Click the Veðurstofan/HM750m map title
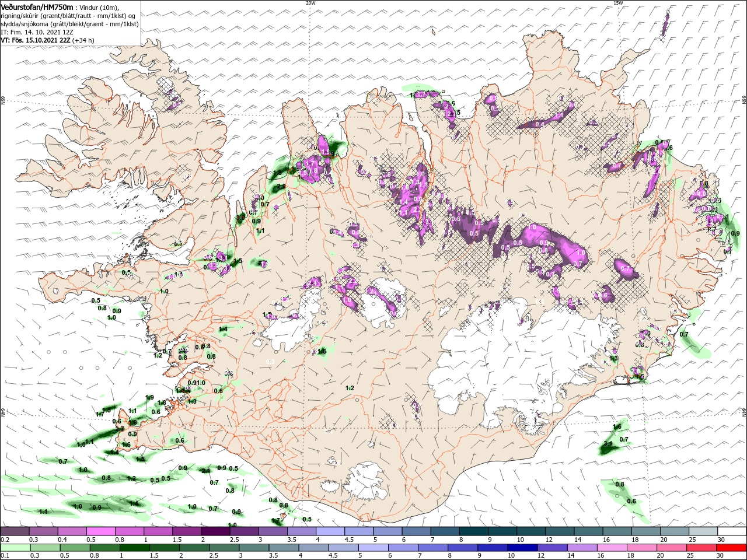747x560 pixels. pos(37,6)
